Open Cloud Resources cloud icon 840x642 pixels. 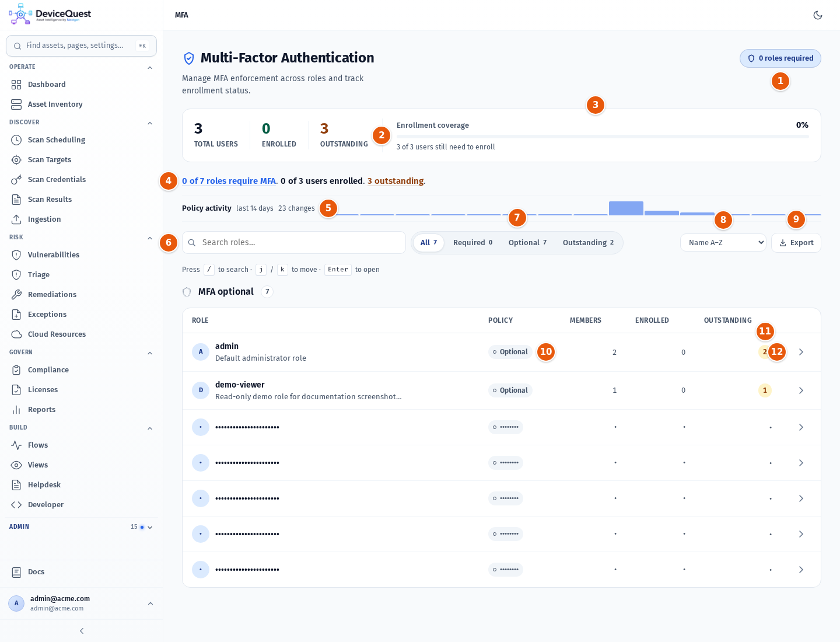click(16, 334)
